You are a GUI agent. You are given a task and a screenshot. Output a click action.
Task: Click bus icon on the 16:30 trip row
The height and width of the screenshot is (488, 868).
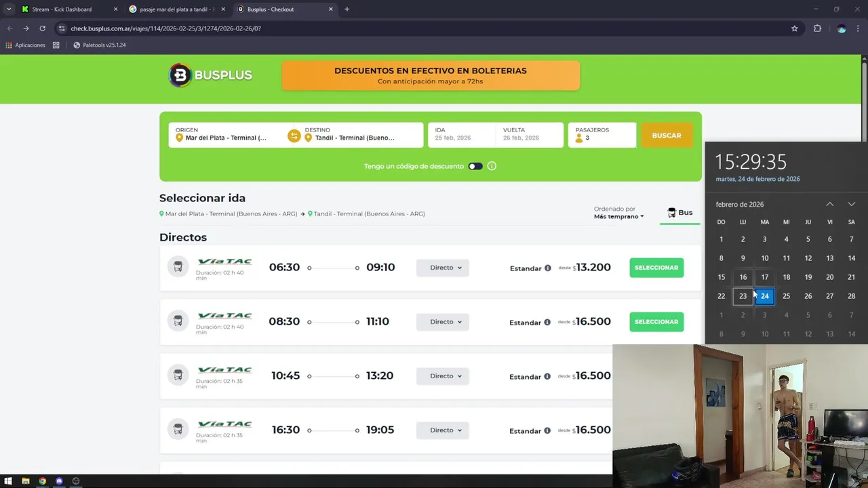(x=178, y=430)
